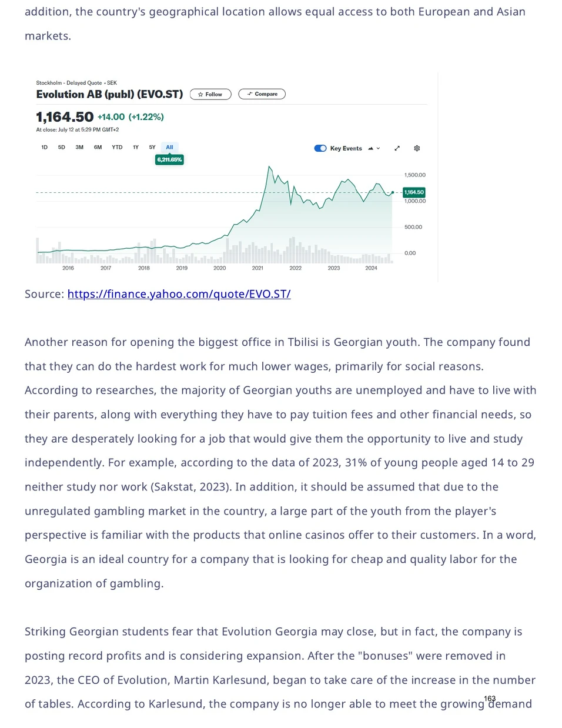
Task: Select the 1D time range
Action: pyautogui.click(x=44, y=148)
